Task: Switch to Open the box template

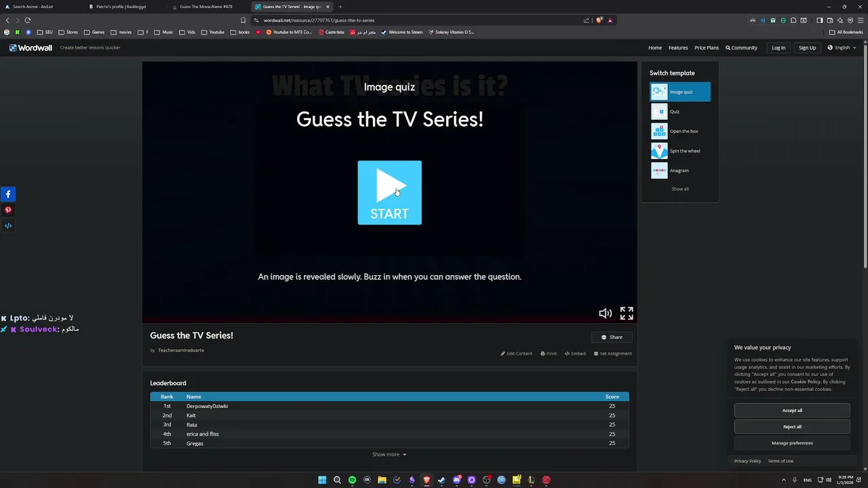Action: point(680,131)
